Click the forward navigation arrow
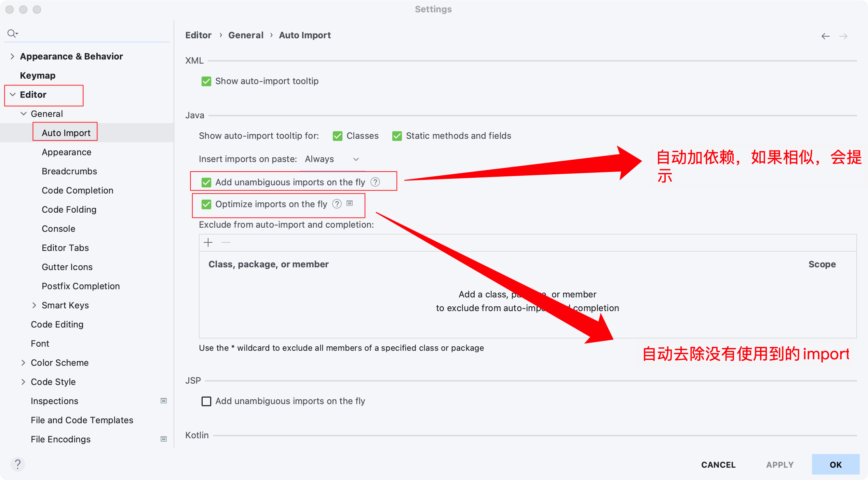The image size is (868, 480). point(843,36)
